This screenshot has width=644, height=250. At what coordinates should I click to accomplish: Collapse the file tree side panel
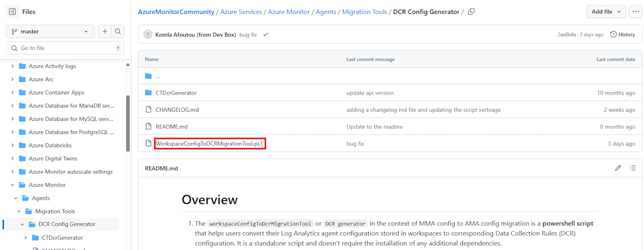coord(12,11)
